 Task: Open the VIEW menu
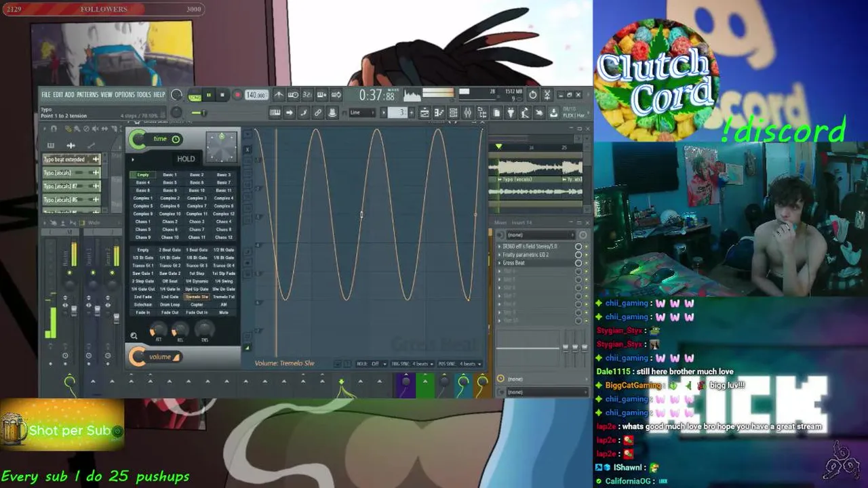point(106,94)
